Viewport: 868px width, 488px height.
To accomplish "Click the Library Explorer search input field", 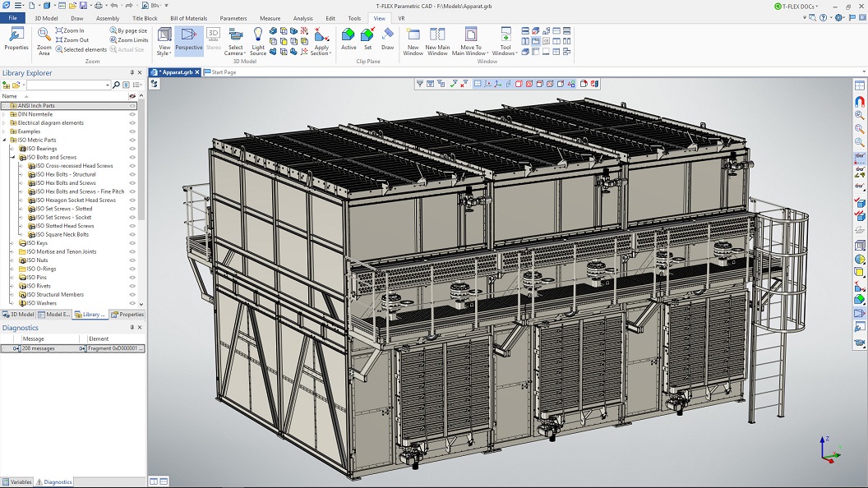I will click(x=65, y=85).
